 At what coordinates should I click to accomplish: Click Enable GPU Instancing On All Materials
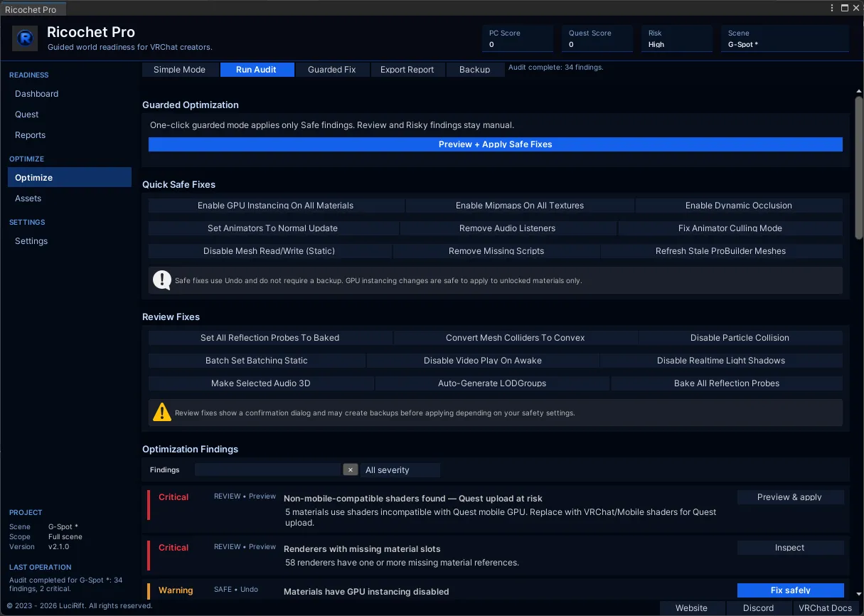(x=276, y=206)
